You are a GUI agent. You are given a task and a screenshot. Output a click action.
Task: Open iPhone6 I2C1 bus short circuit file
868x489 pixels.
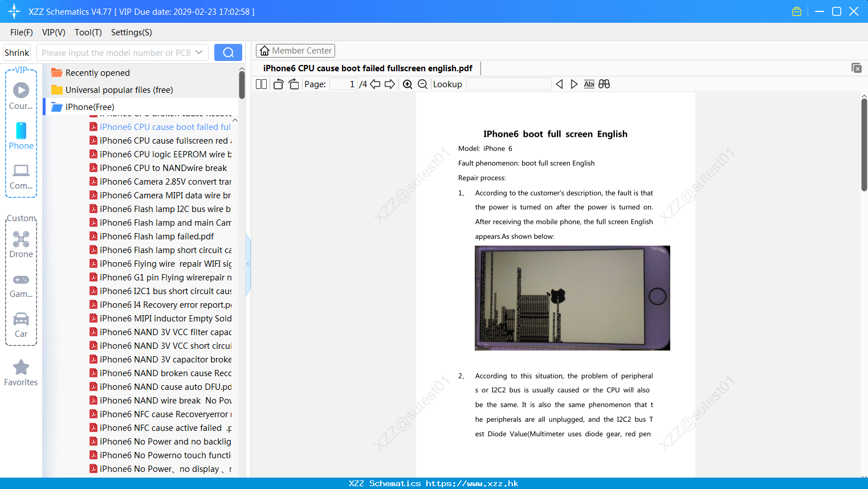coord(161,291)
